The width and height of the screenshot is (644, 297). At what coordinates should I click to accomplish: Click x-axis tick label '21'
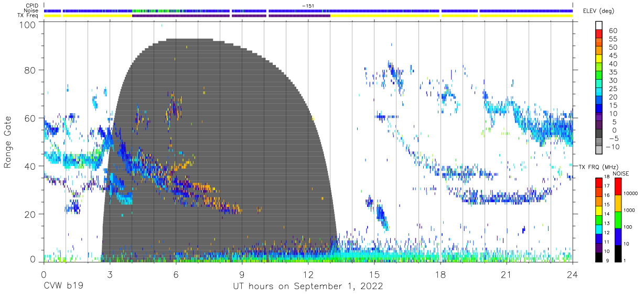pyautogui.click(x=507, y=274)
